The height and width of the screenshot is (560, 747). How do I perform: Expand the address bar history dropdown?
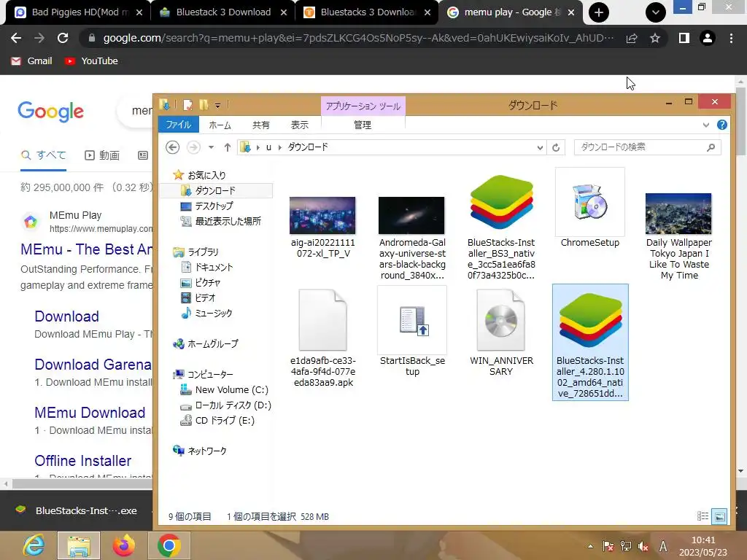[540, 147]
